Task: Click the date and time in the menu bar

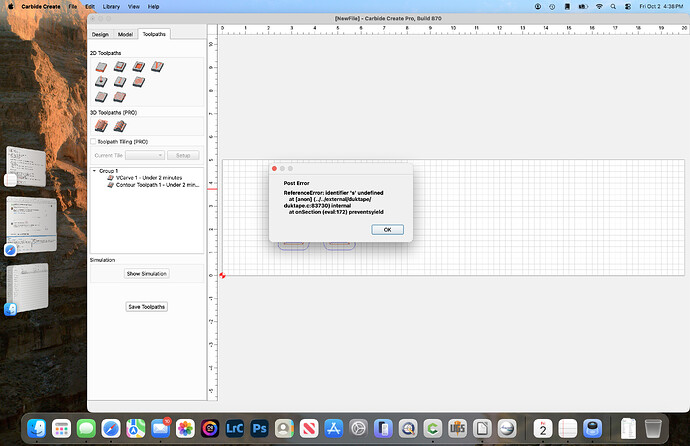Action: 661,7
